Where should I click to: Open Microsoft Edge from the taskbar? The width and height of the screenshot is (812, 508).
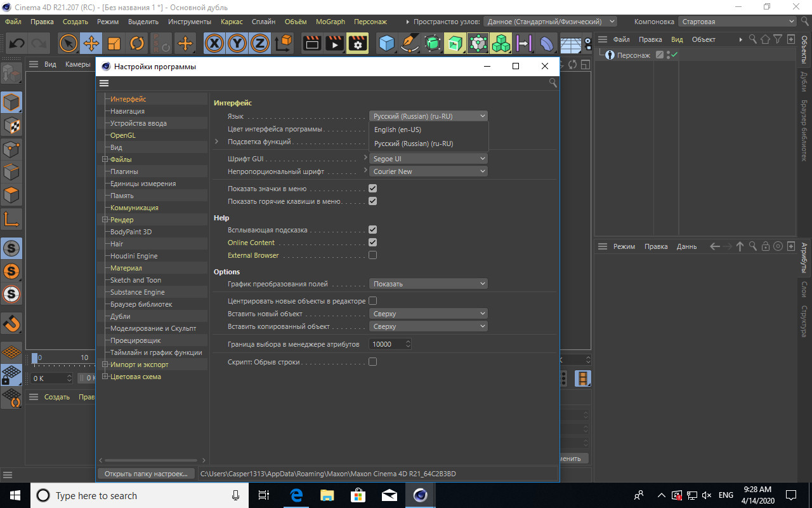click(296, 495)
